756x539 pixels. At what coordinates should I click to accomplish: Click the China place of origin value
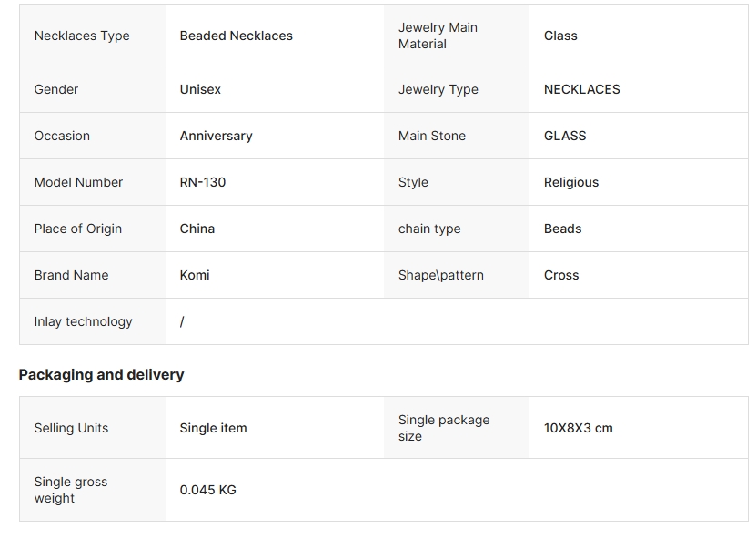197,229
